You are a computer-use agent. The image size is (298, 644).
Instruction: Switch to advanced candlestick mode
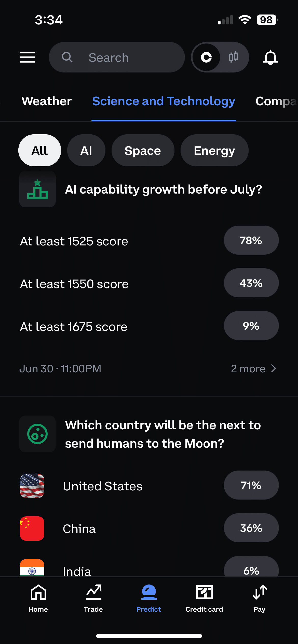tap(233, 57)
